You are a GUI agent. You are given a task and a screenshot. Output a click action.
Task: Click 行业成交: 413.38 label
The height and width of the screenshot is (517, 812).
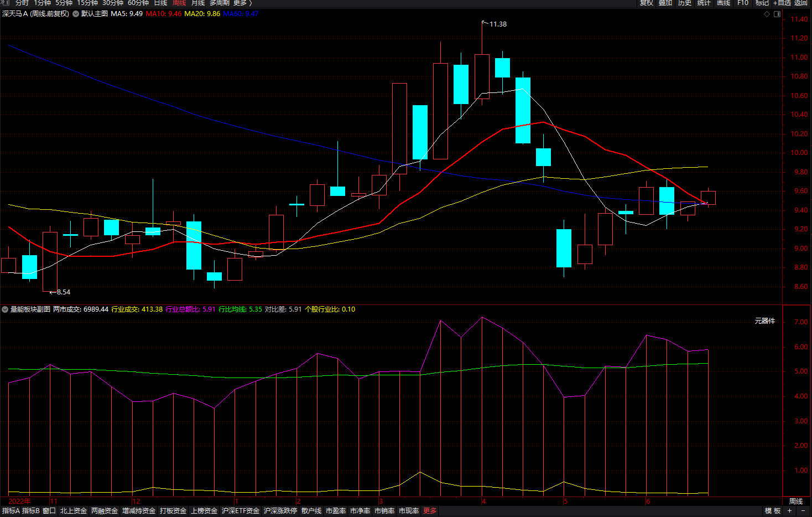137,309
